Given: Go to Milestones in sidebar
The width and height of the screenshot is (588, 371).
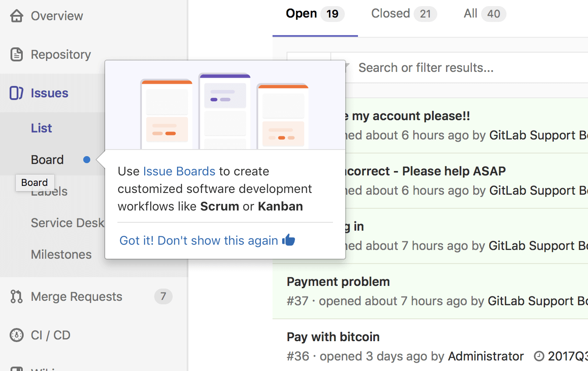Looking at the screenshot, I should click(61, 254).
